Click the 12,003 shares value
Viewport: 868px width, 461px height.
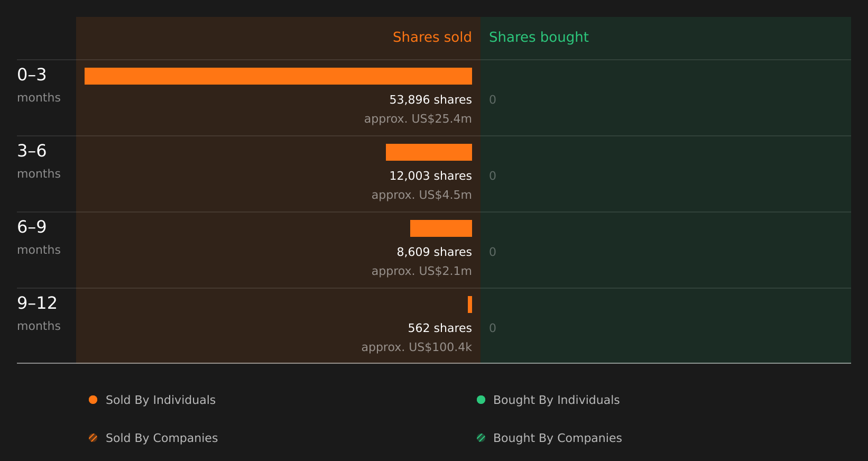[x=430, y=176]
